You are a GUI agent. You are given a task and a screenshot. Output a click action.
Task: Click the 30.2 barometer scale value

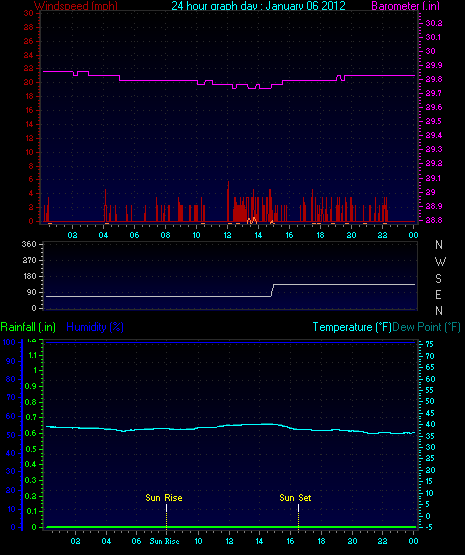click(434, 23)
